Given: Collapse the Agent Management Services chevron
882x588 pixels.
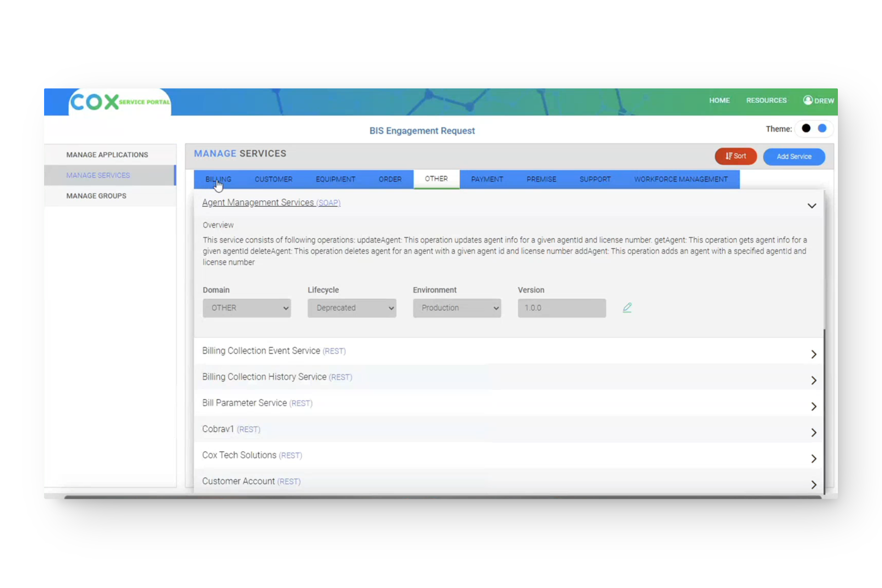Looking at the screenshot, I should tap(812, 206).
